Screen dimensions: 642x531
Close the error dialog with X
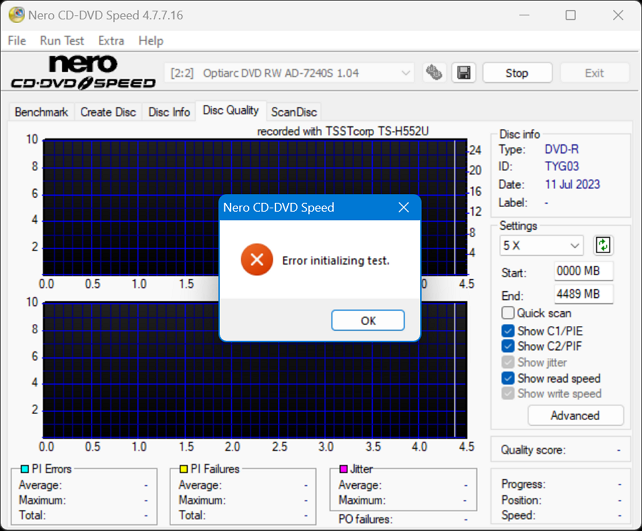click(404, 207)
